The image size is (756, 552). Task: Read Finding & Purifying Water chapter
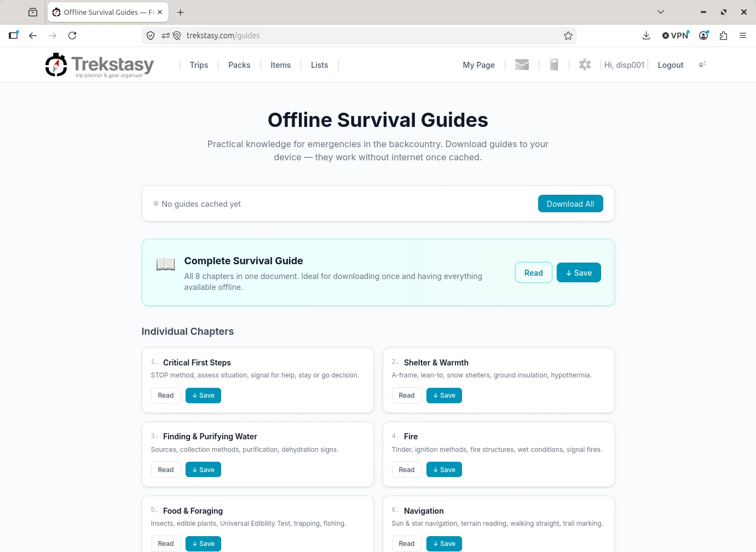166,469
